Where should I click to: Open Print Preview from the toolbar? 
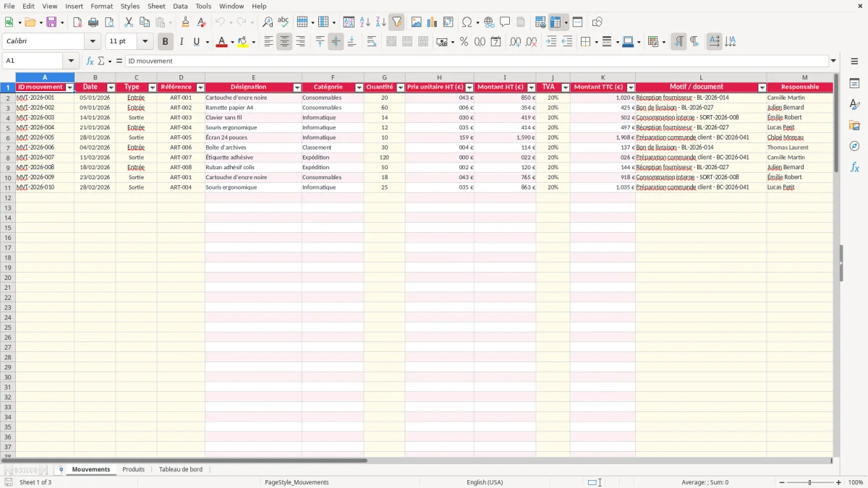109,22
